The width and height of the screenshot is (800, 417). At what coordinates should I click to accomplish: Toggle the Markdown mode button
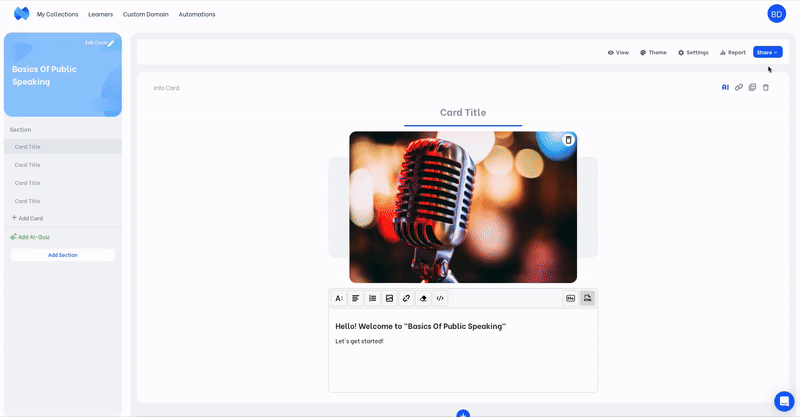pos(570,298)
